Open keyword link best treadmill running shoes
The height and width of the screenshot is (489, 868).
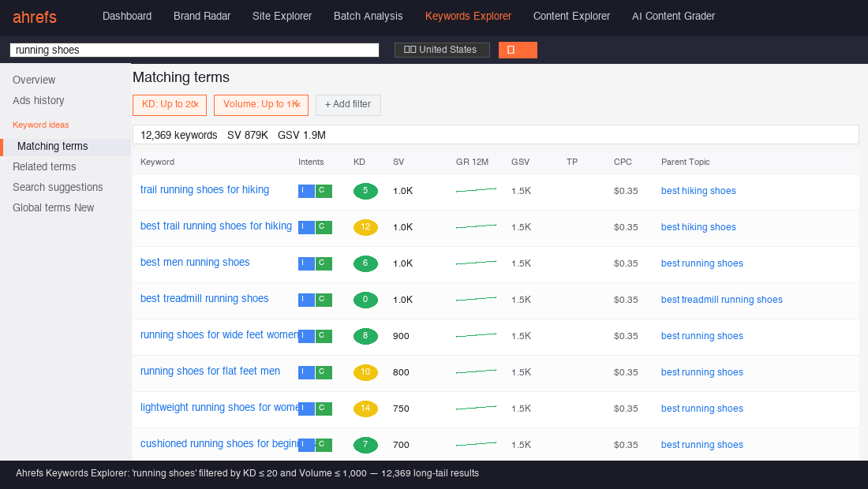(204, 299)
